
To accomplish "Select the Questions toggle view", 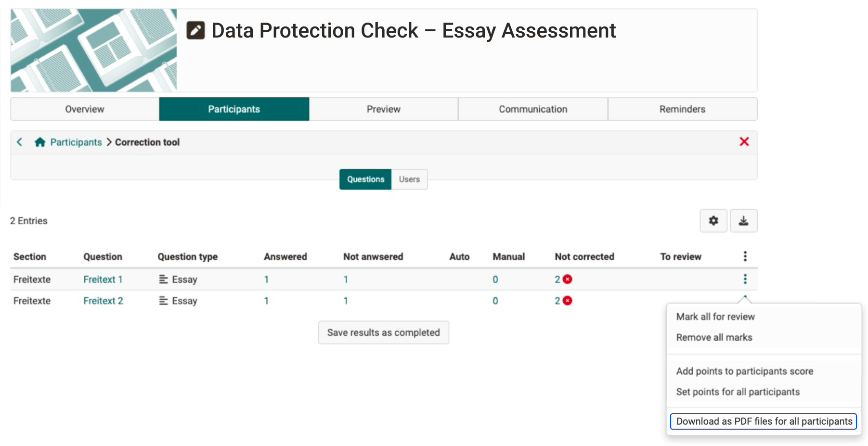I will (365, 179).
